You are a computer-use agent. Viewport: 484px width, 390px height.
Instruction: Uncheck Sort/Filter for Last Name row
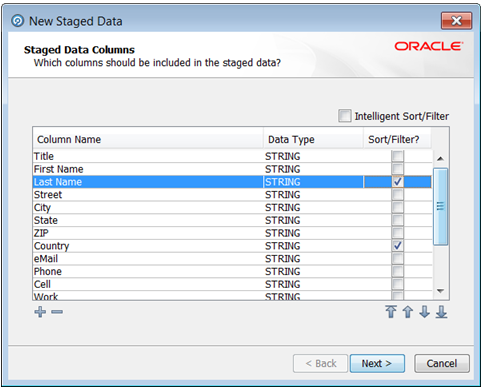(x=398, y=182)
